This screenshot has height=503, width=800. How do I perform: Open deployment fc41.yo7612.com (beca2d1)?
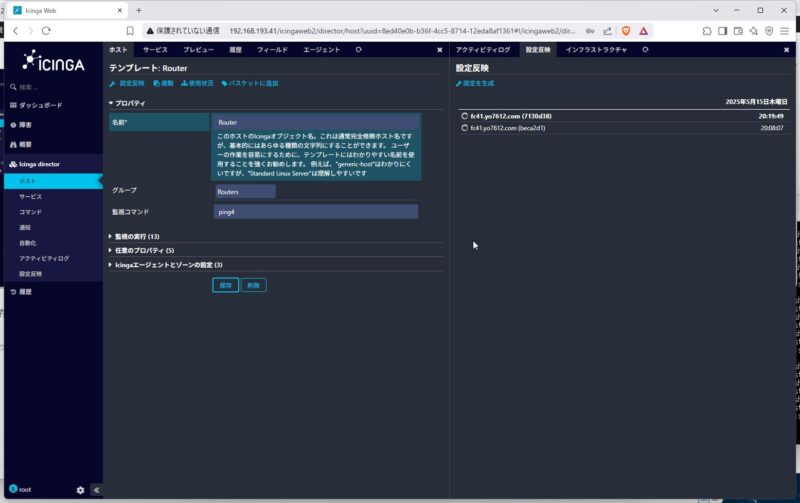(508, 128)
